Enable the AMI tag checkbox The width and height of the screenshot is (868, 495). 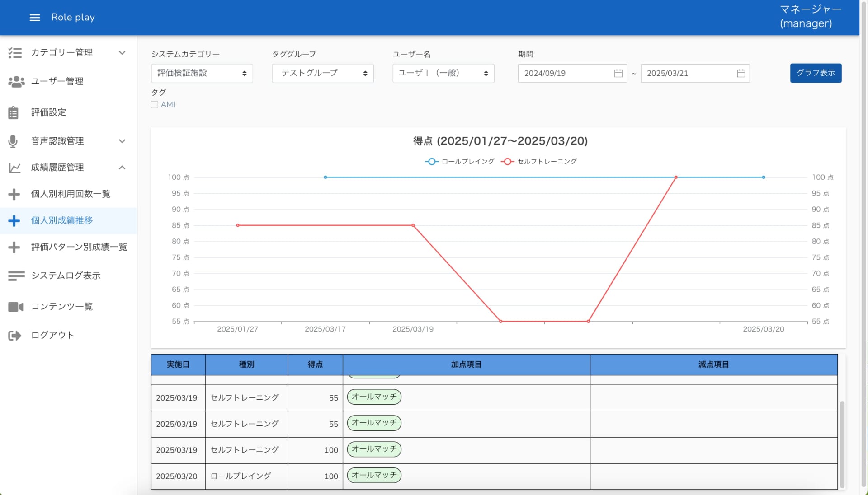[x=154, y=104]
